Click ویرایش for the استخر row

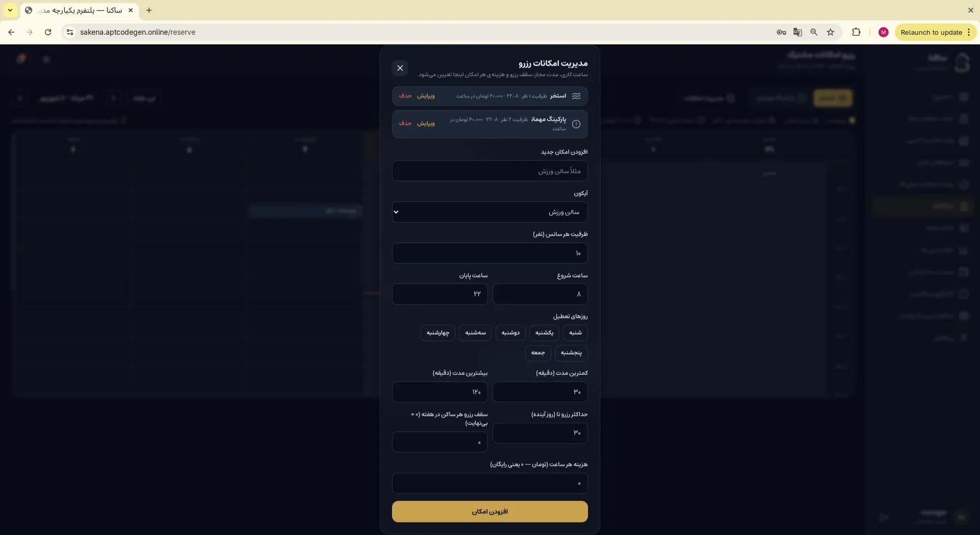(x=426, y=96)
